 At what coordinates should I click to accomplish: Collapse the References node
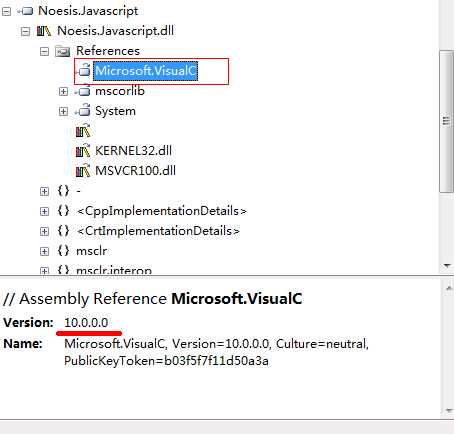[x=44, y=52]
